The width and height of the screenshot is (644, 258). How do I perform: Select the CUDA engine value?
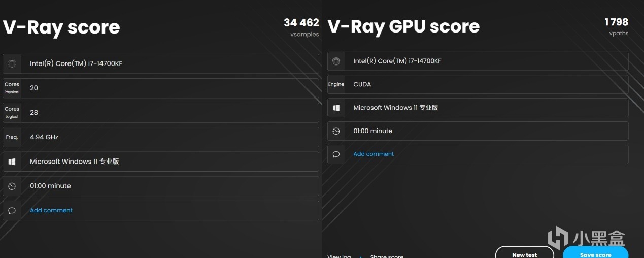point(362,84)
